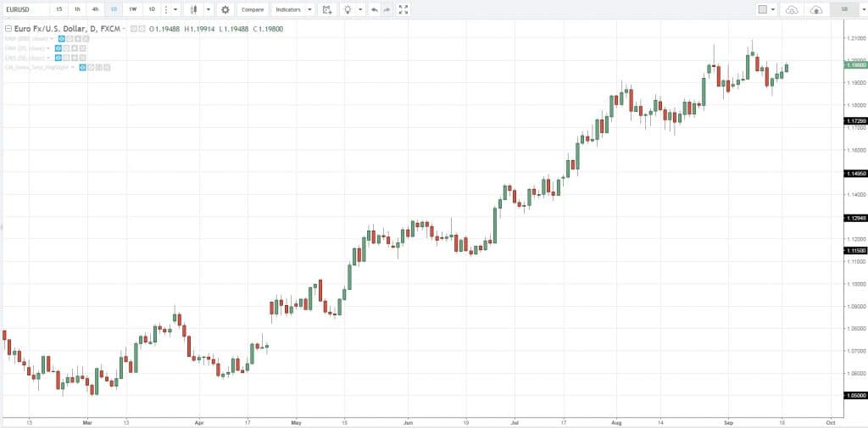Open the chart settings gear

(x=225, y=9)
